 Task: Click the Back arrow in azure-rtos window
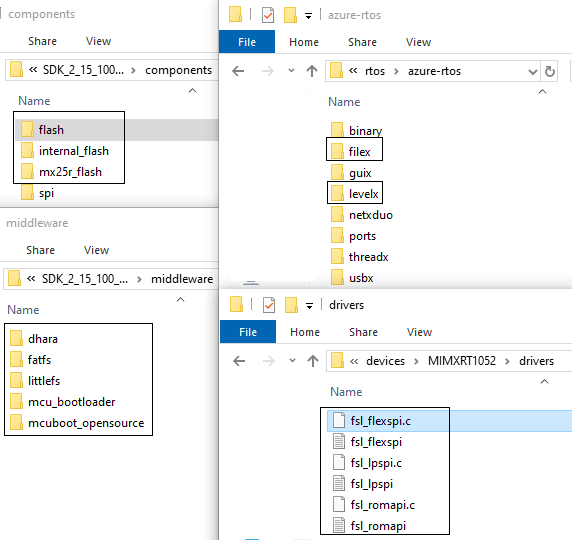pyautogui.click(x=238, y=71)
